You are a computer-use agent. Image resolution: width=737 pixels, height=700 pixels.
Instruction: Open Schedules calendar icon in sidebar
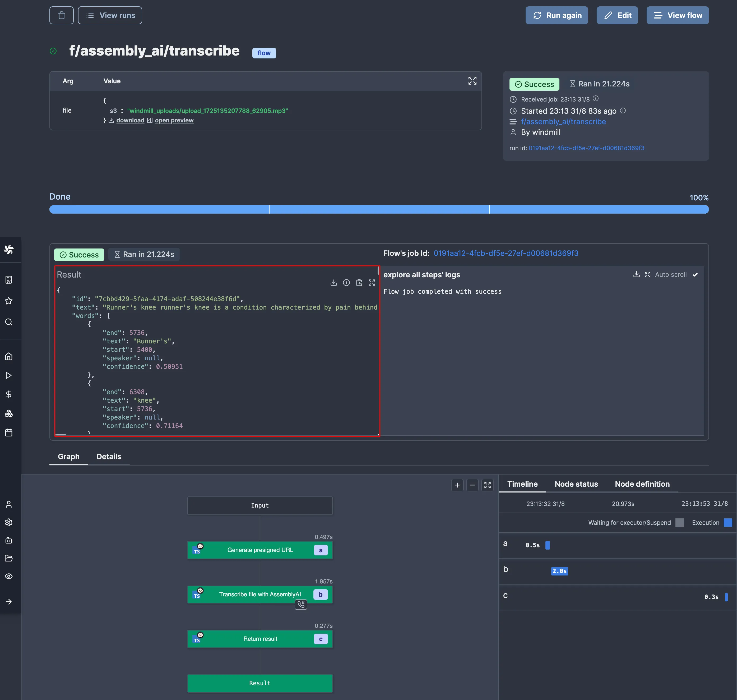click(9, 433)
